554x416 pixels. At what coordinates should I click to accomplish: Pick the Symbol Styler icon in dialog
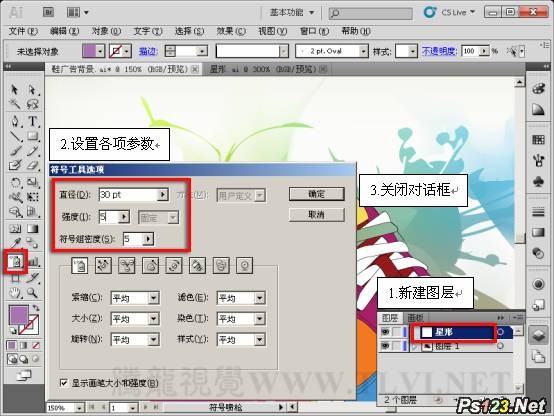(x=244, y=265)
